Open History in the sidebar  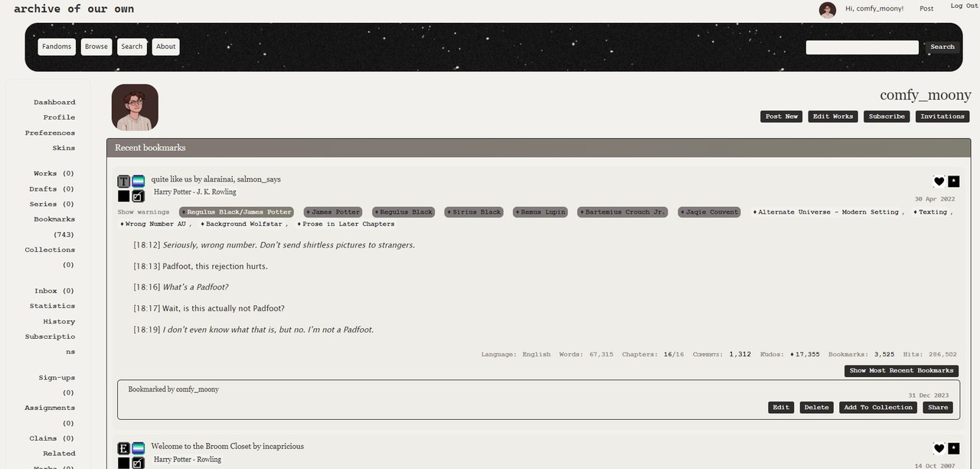pyautogui.click(x=59, y=322)
